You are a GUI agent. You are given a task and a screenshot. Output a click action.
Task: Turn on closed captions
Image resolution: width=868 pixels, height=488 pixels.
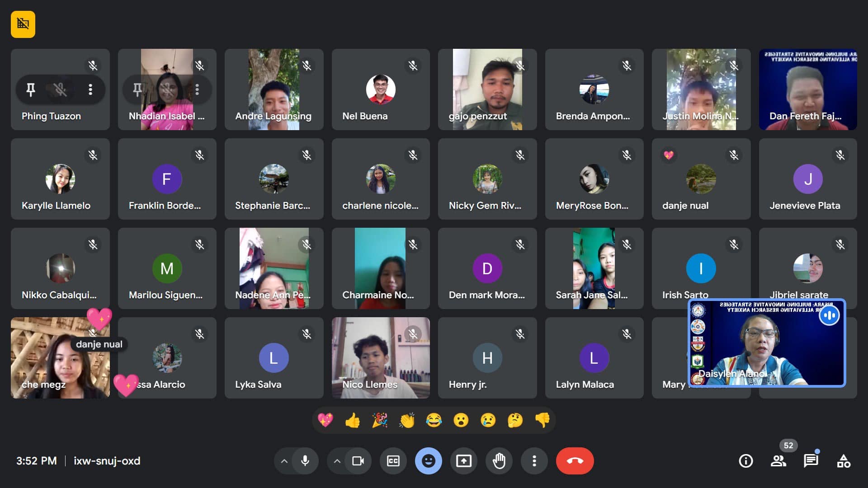pos(393,461)
